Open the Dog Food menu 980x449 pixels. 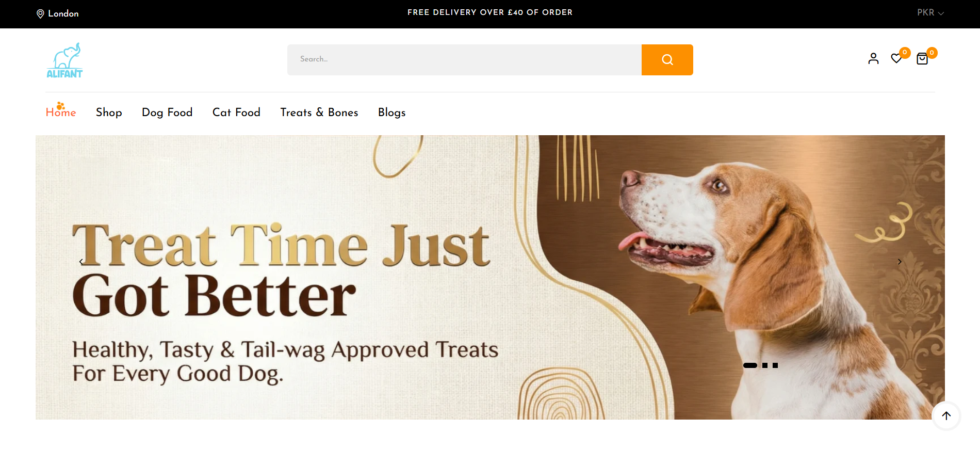[167, 113]
